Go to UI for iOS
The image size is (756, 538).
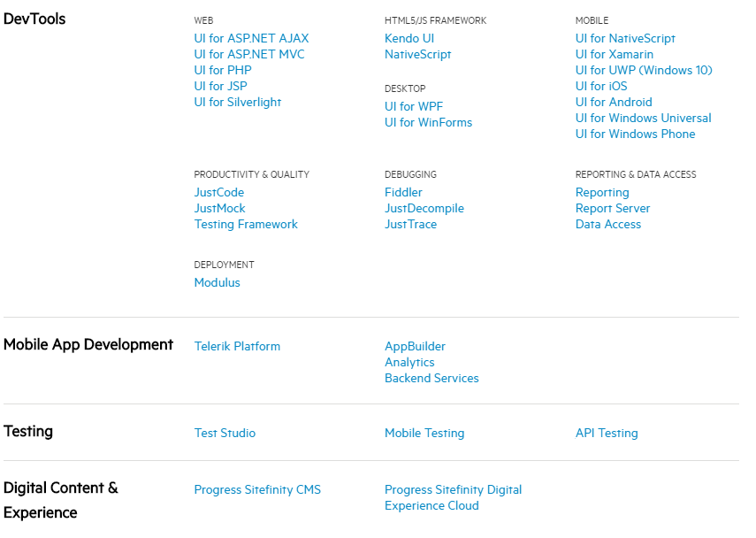[601, 87]
